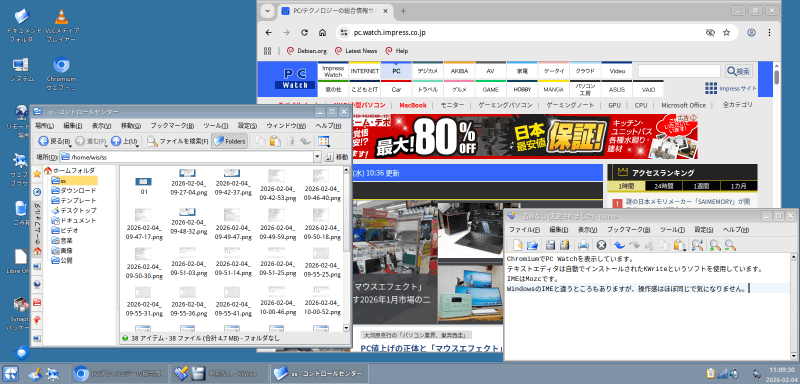Click the 移動 go button beside location bar
This screenshot has width=800, height=384.
tap(336, 157)
